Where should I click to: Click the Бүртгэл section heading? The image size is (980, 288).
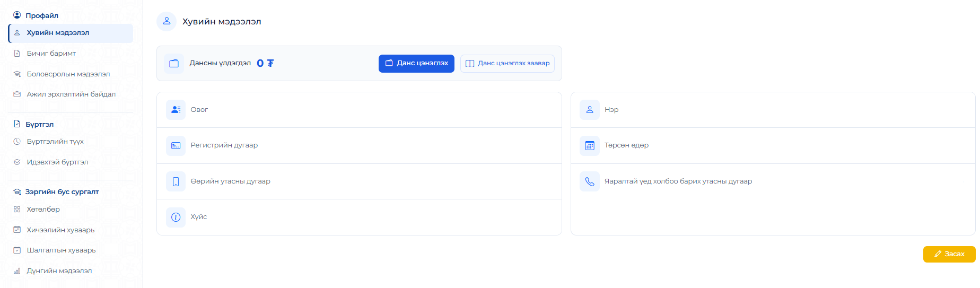pos(40,124)
